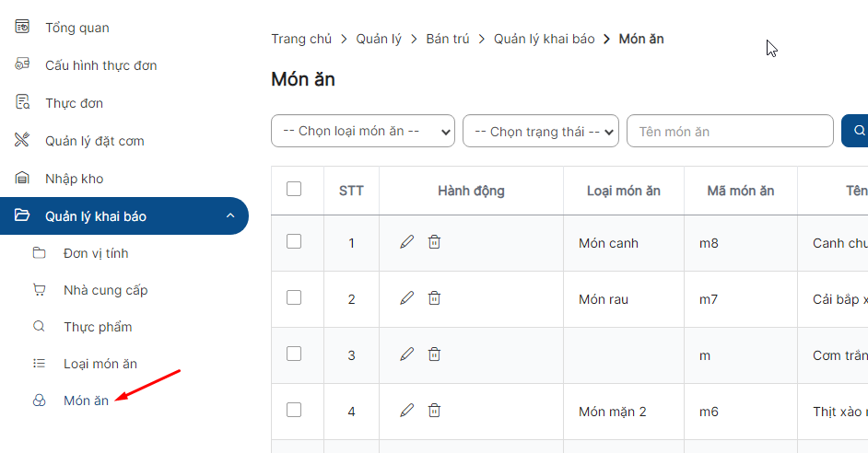The image size is (868, 453).
Task: Tick the select-all checkbox in table header
Action: pos(294,189)
